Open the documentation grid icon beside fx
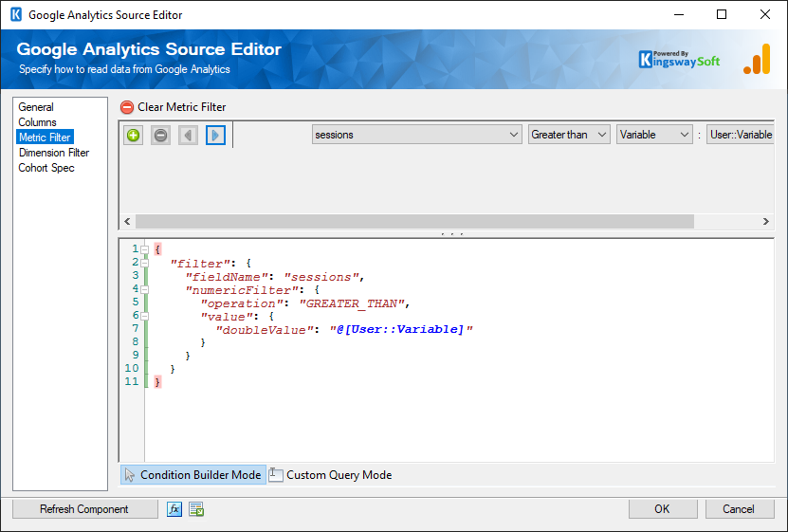 [x=196, y=509]
